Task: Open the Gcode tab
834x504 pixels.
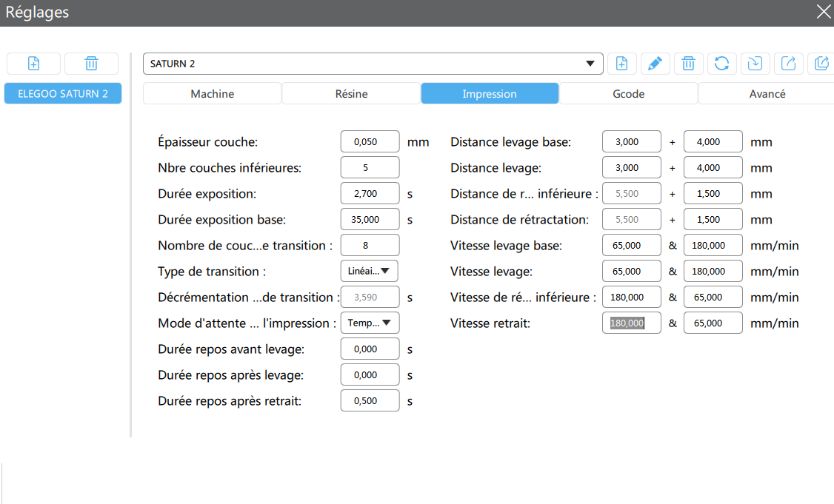Action: 628,94
